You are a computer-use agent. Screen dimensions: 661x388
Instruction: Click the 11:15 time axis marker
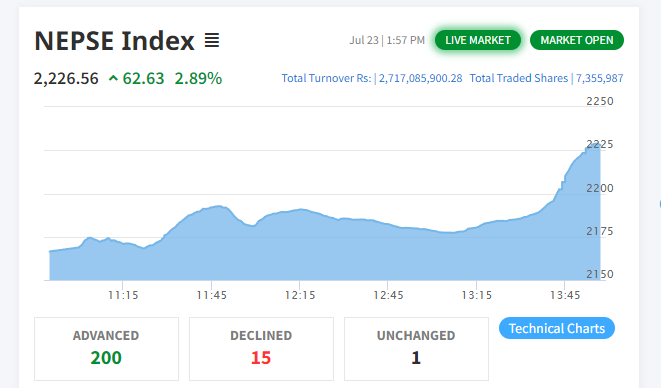coord(123,295)
